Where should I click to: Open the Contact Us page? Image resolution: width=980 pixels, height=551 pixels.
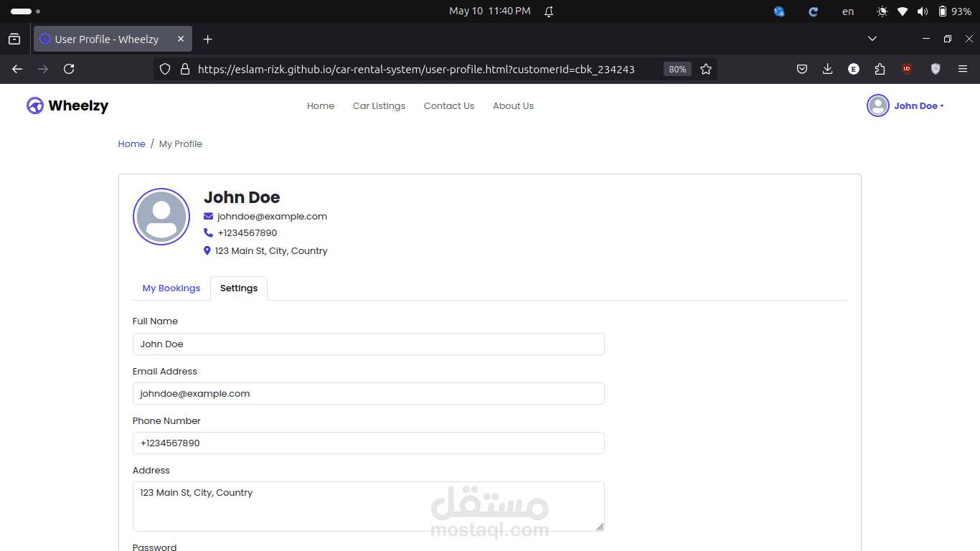pyautogui.click(x=449, y=106)
